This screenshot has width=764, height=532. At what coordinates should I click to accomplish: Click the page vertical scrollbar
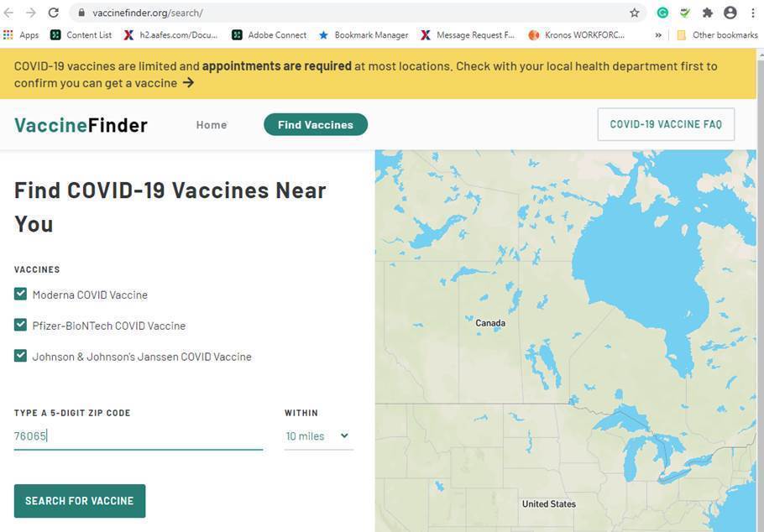point(760,290)
